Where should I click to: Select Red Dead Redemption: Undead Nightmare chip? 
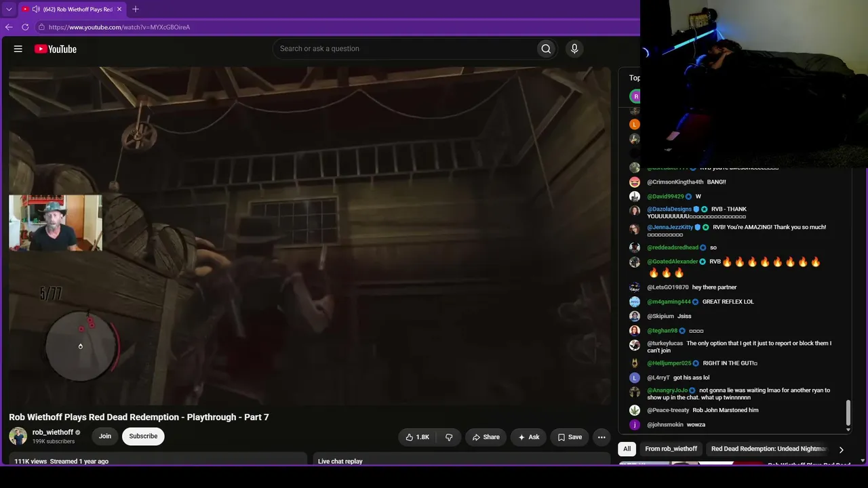[x=769, y=449]
